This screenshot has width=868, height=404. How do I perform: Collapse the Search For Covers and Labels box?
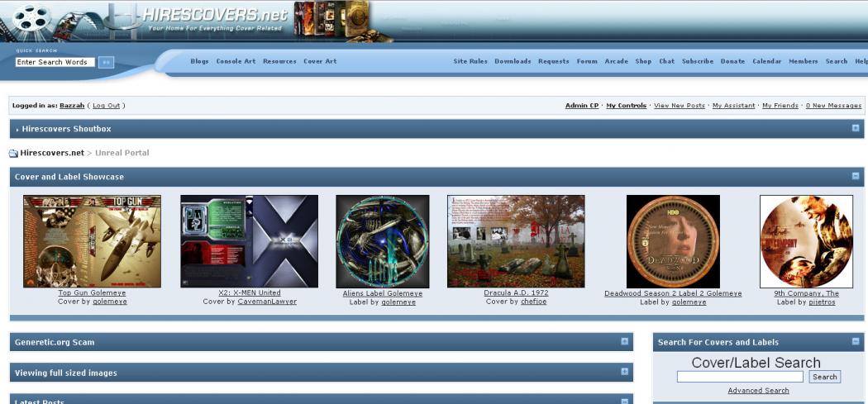click(x=856, y=341)
